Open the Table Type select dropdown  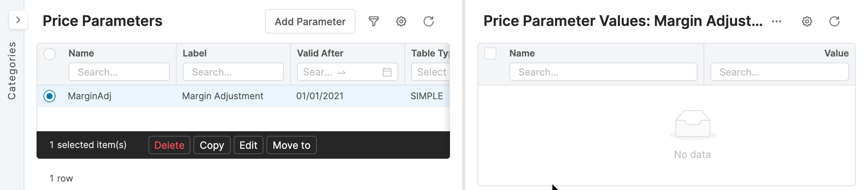[431, 72]
